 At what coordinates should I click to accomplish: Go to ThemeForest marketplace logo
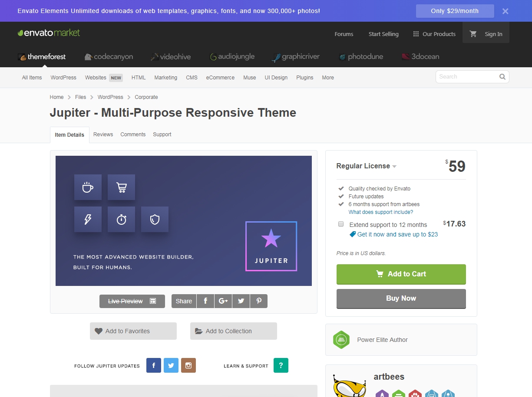tap(42, 57)
